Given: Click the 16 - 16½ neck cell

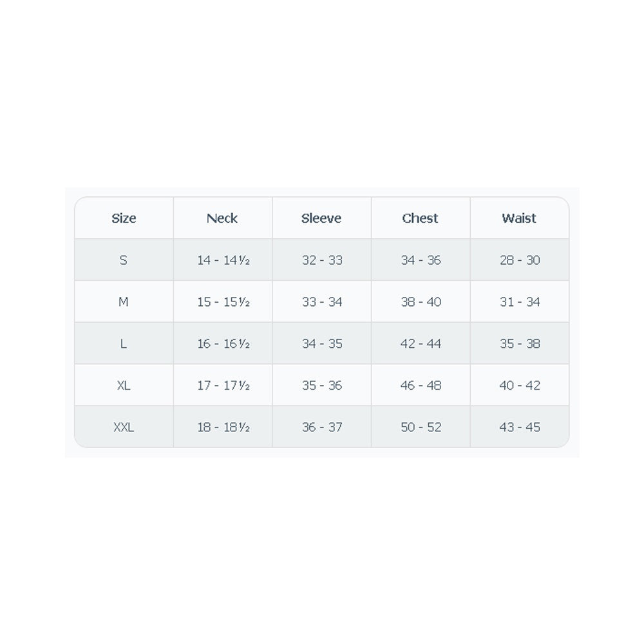Looking at the screenshot, I should coord(223,344).
